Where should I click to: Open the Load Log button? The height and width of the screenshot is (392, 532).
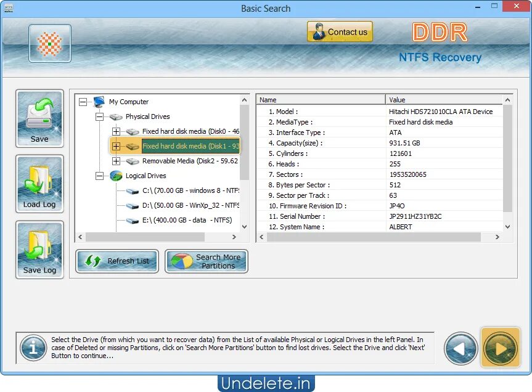pyautogui.click(x=39, y=184)
